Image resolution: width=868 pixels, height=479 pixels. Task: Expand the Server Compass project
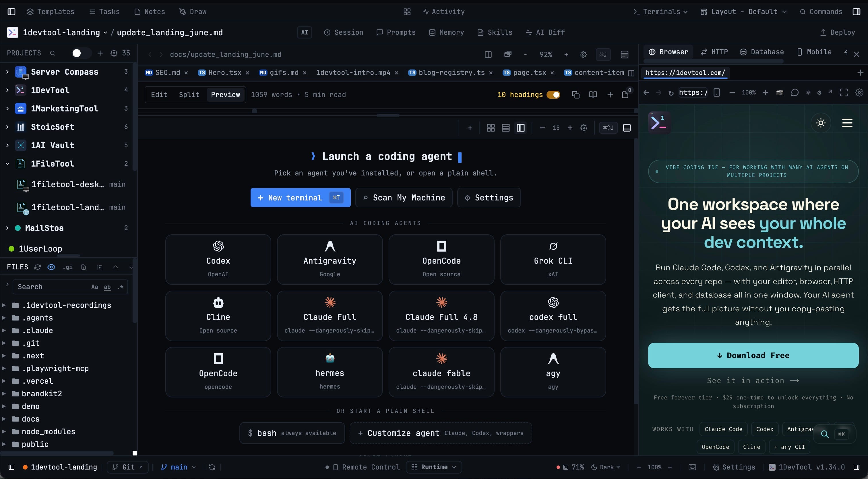click(7, 72)
